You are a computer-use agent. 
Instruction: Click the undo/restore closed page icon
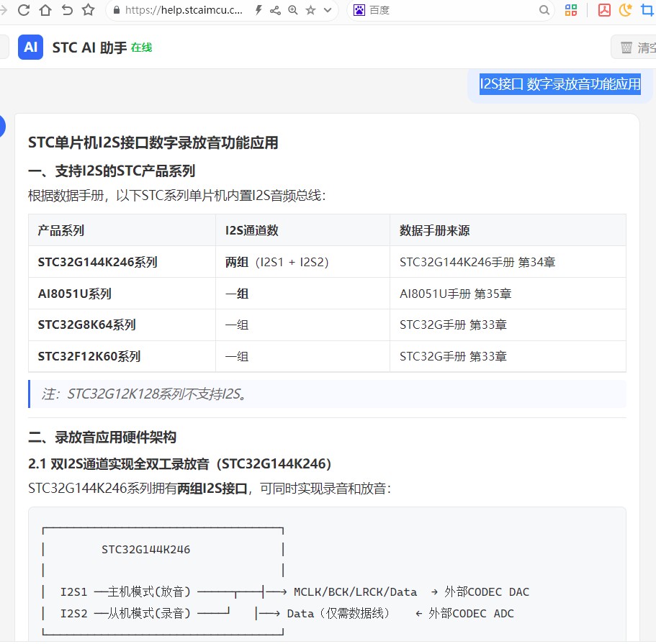[x=67, y=10]
